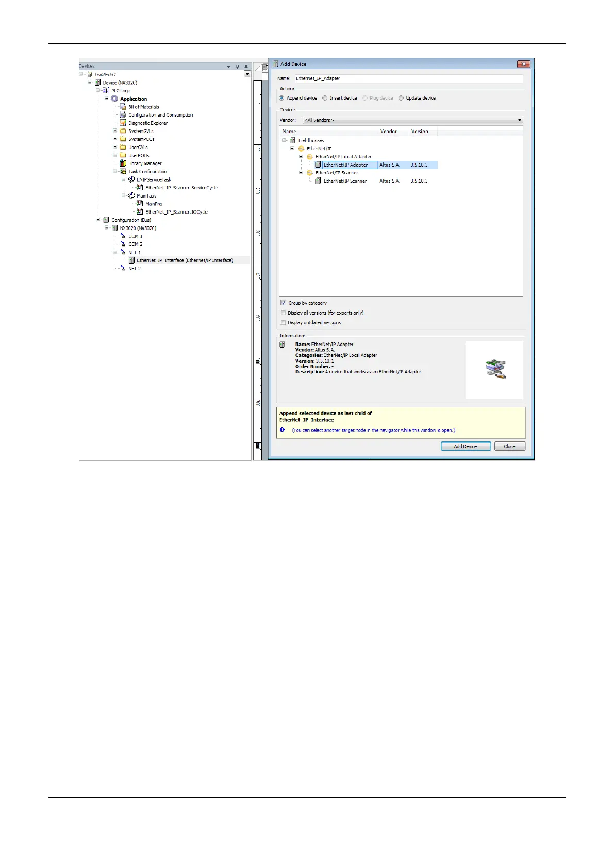Click the UserGVLs folder icon

[x=123, y=147]
